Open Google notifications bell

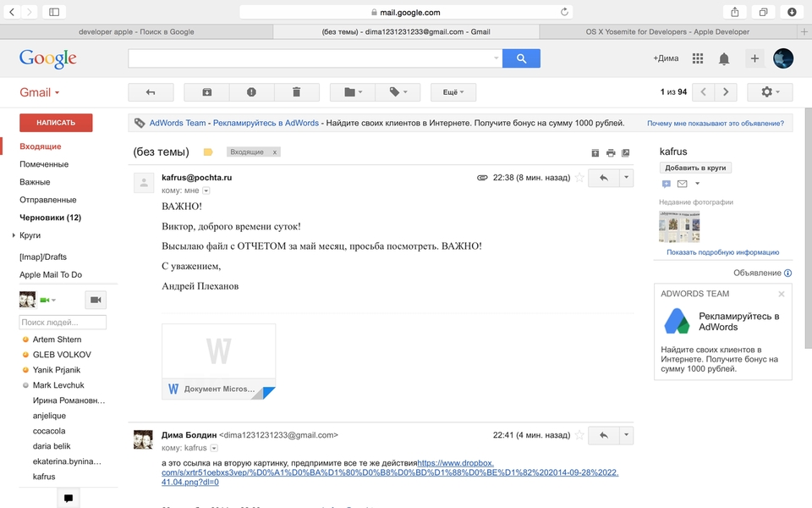(724, 58)
